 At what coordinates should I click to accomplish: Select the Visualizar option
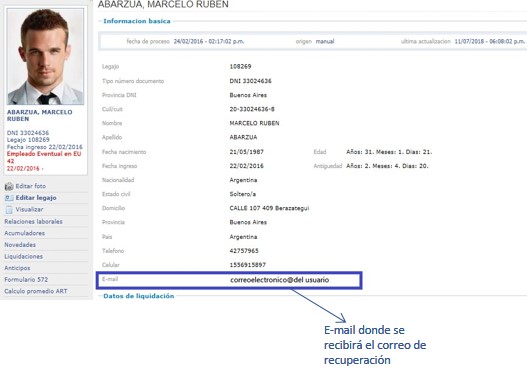[x=29, y=209]
